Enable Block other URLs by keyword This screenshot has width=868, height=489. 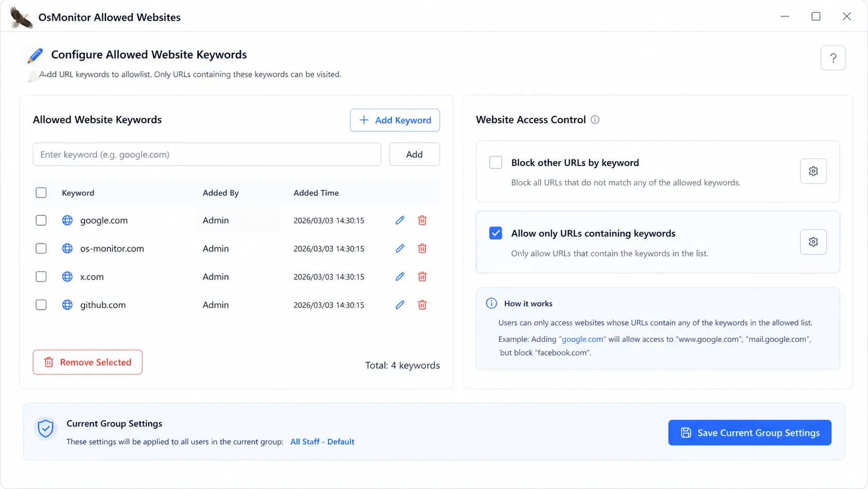[x=496, y=162]
